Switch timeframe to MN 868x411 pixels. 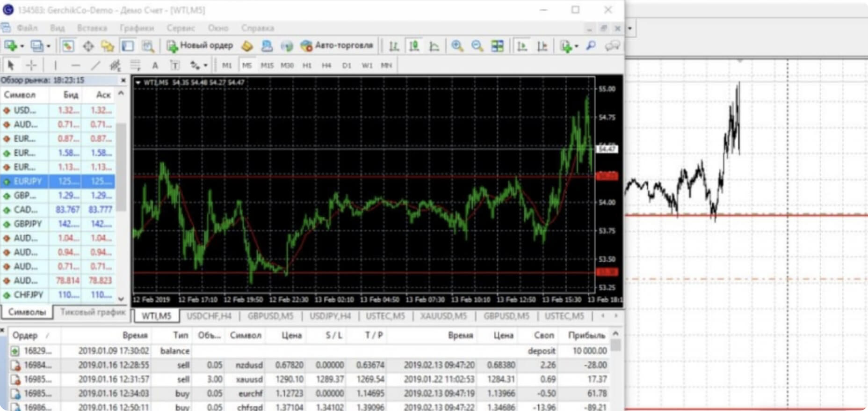coord(386,66)
